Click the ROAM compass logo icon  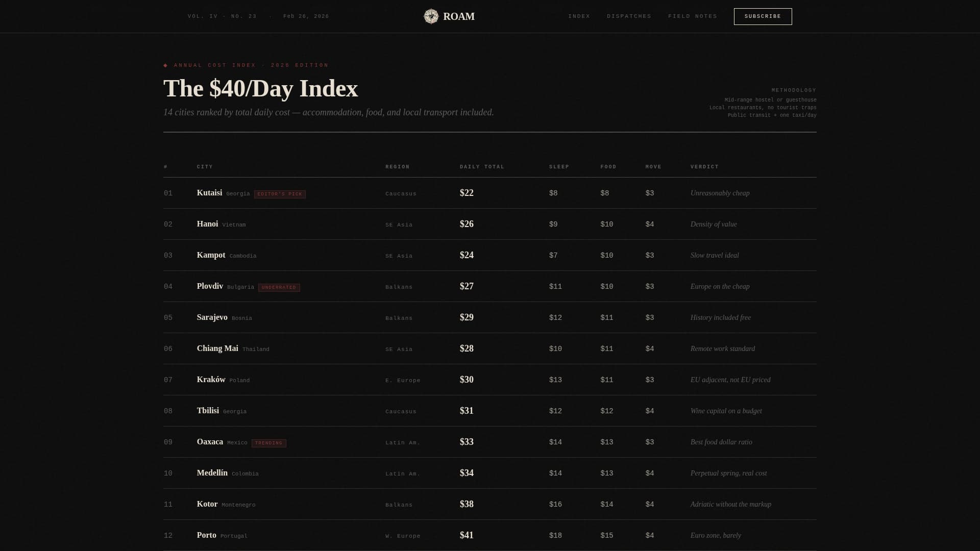pos(431,16)
